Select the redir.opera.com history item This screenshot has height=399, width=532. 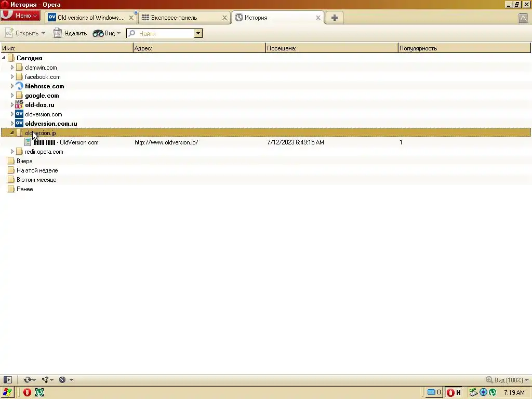[x=44, y=152]
